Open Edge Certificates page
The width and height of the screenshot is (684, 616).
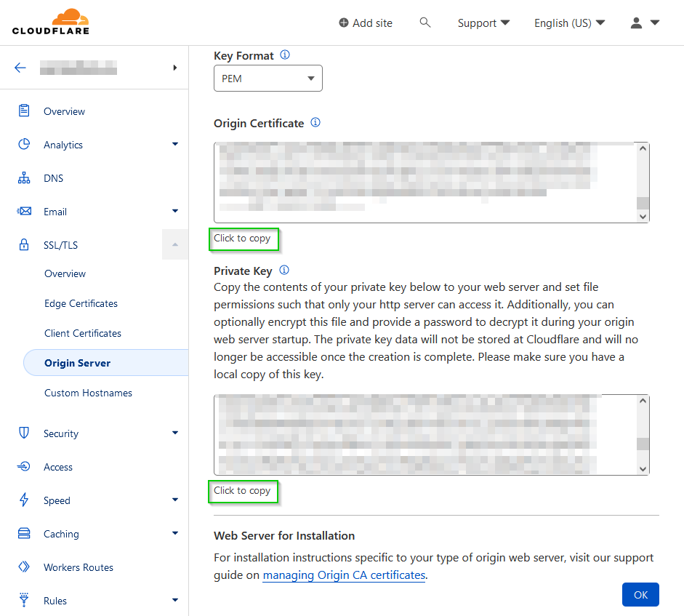tap(81, 303)
